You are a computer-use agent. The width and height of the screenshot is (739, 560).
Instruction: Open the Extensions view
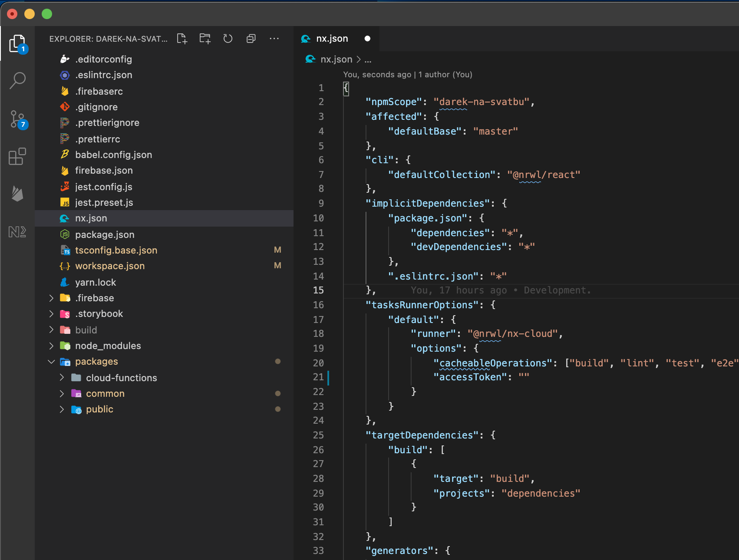pyautogui.click(x=17, y=157)
